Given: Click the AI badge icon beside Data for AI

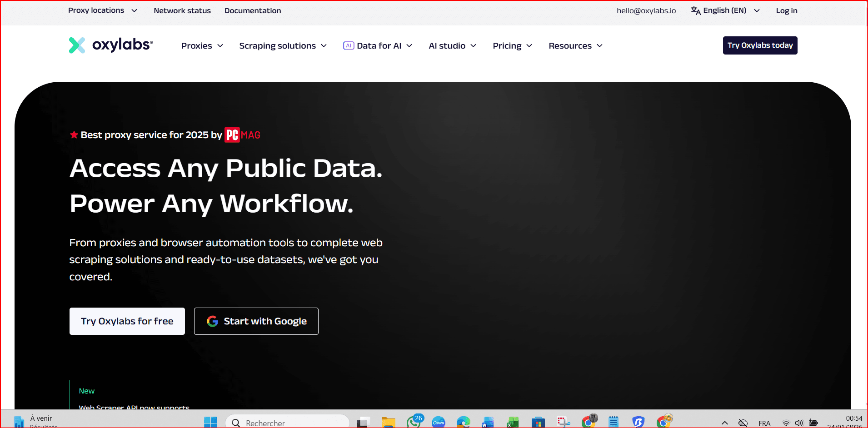Looking at the screenshot, I should coord(348,45).
